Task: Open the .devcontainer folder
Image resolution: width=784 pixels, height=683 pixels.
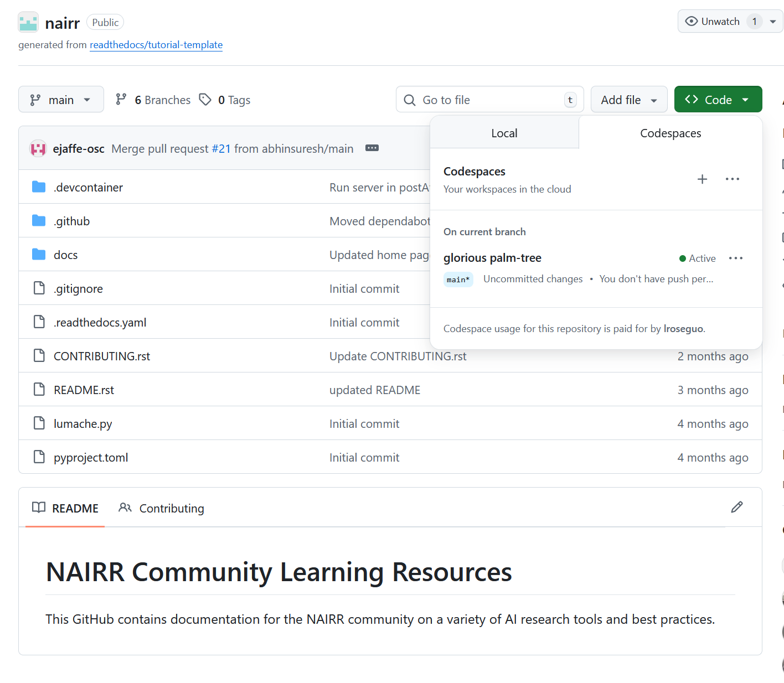Action: [x=89, y=187]
